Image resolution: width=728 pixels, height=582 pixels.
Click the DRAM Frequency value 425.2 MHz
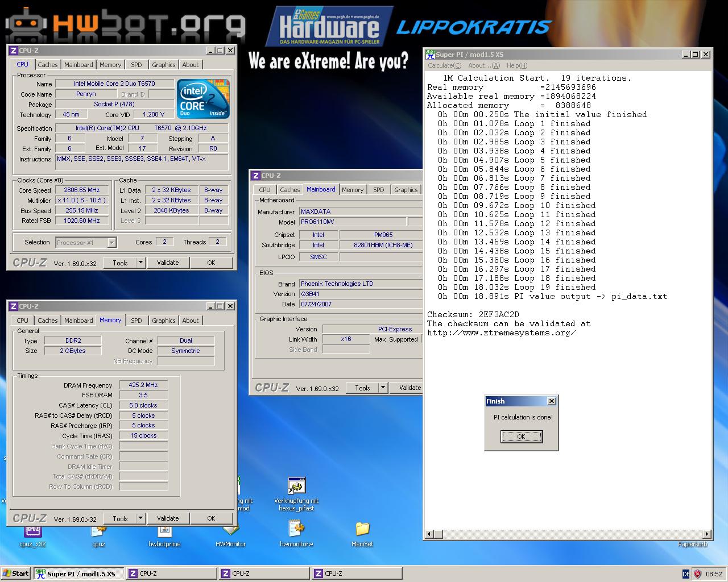point(143,385)
